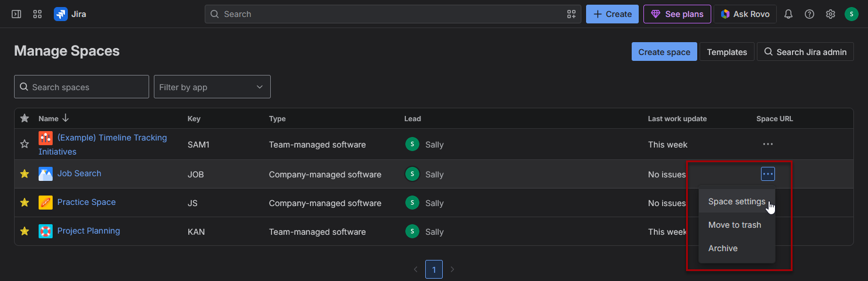Image resolution: width=868 pixels, height=281 pixels.
Task: Unstar the Job Search space
Action: point(25,174)
